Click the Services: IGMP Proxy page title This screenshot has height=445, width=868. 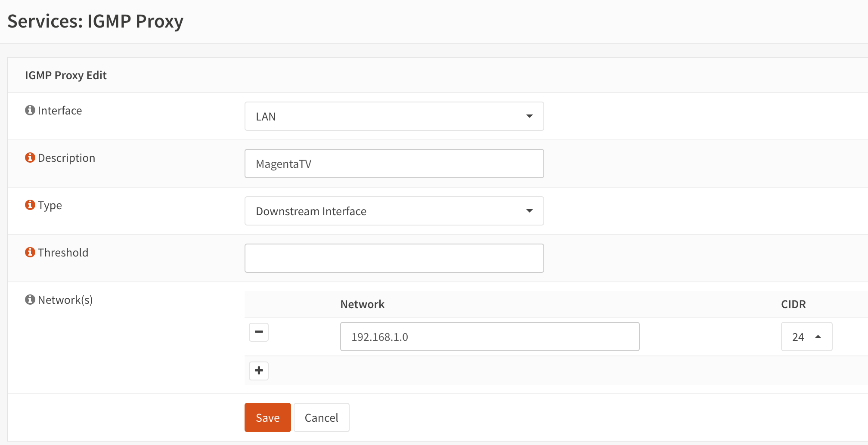tap(96, 21)
